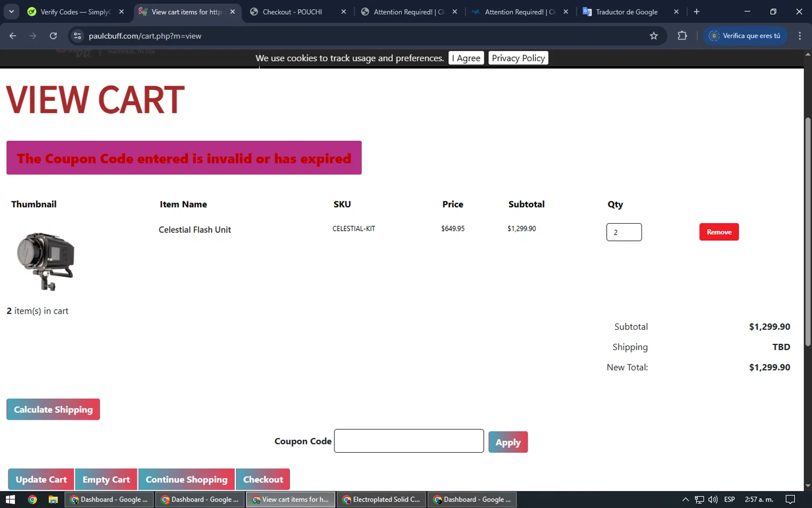Bookmark this page with star icon
Viewport: 812px width, 508px height.
pyautogui.click(x=654, y=36)
